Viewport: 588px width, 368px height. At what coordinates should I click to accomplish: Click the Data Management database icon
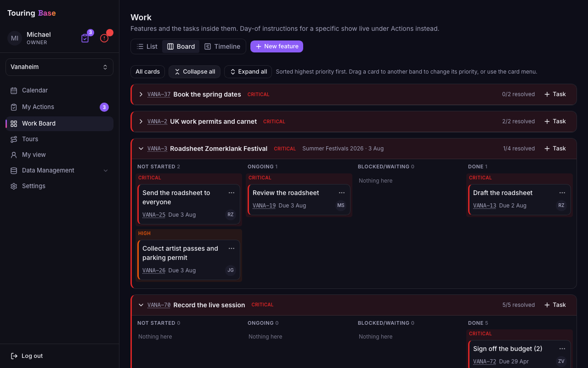(x=14, y=171)
